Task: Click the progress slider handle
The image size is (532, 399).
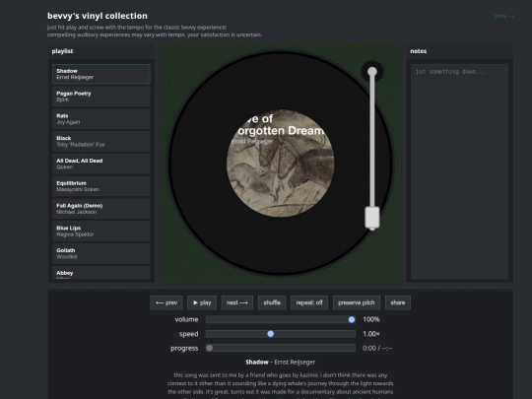Action: (209, 348)
